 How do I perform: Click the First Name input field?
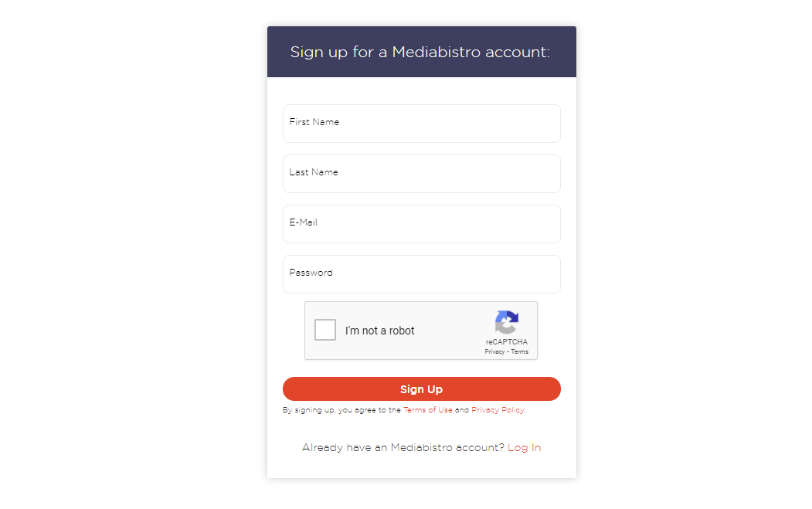tap(422, 124)
